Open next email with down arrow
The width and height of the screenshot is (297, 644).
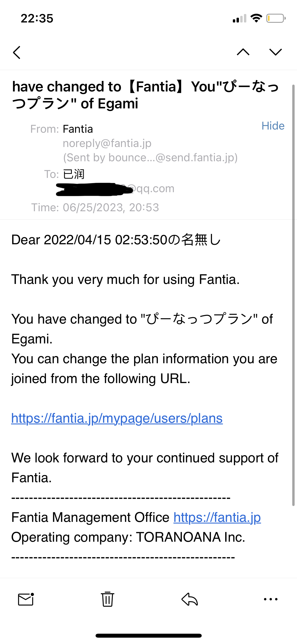(275, 52)
